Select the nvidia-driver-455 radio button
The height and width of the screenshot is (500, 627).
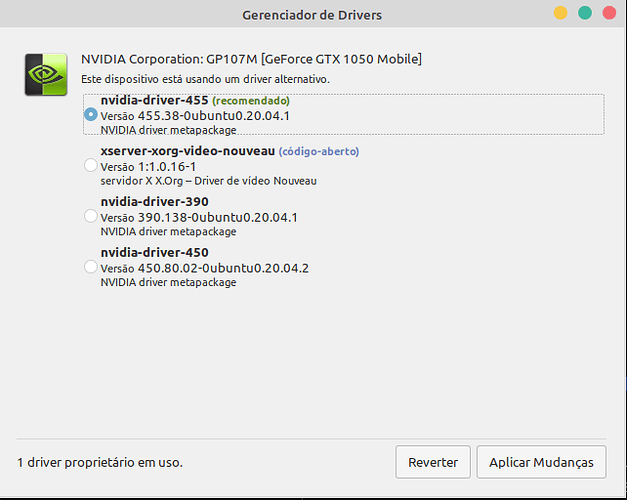(x=92, y=115)
